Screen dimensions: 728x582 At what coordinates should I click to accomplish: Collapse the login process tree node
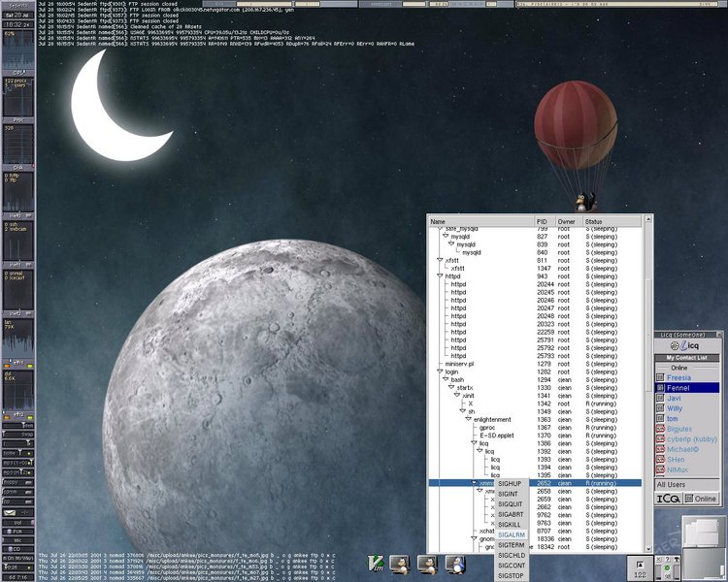point(440,372)
